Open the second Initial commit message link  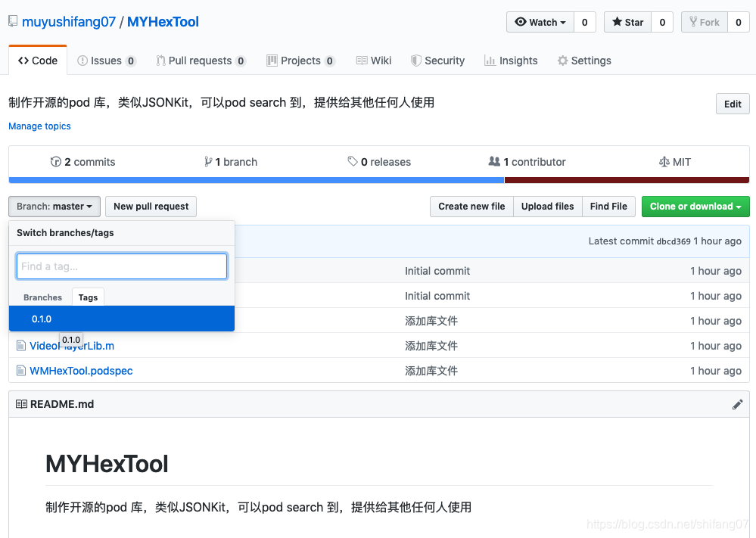[x=437, y=296]
